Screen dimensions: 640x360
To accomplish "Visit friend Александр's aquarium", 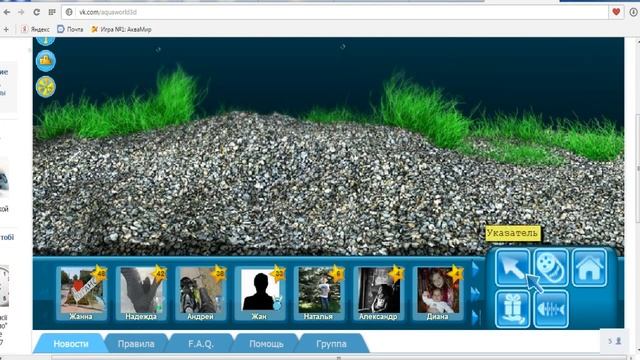I will pyautogui.click(x=378, y=293).
